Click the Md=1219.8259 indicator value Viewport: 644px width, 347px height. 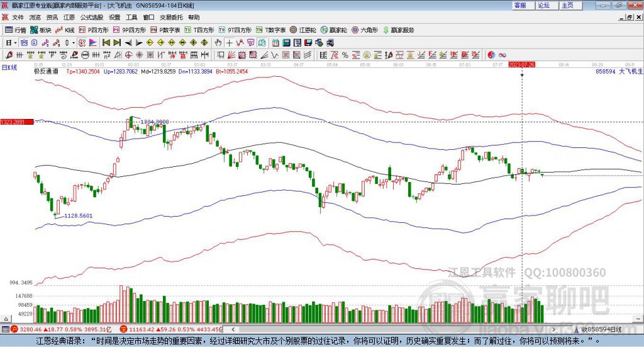coord(158,72)
